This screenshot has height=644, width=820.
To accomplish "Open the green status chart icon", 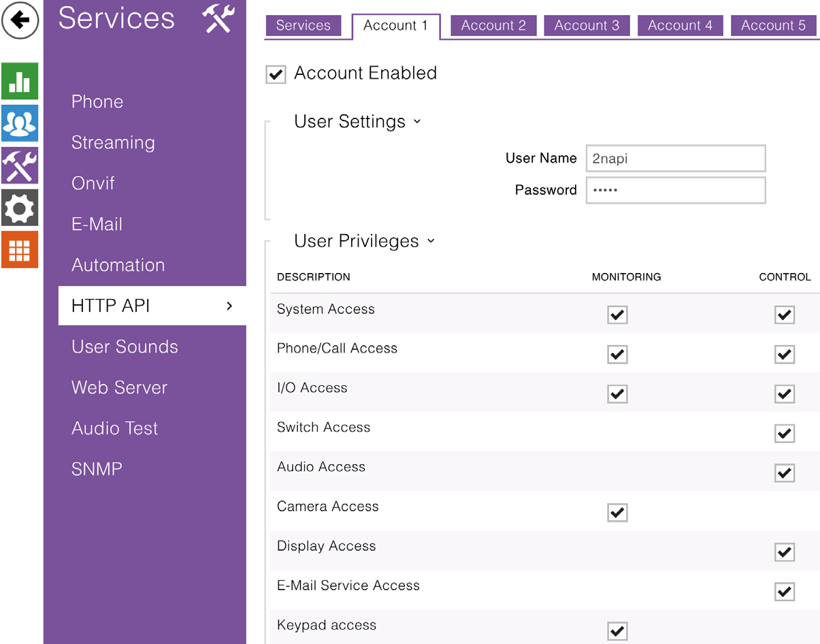I will pos(20,81).
